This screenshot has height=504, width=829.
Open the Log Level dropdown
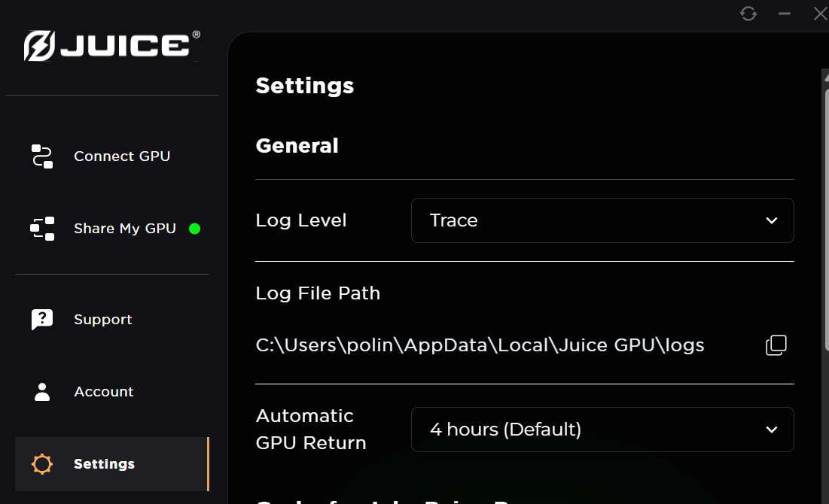coord(602,220)
